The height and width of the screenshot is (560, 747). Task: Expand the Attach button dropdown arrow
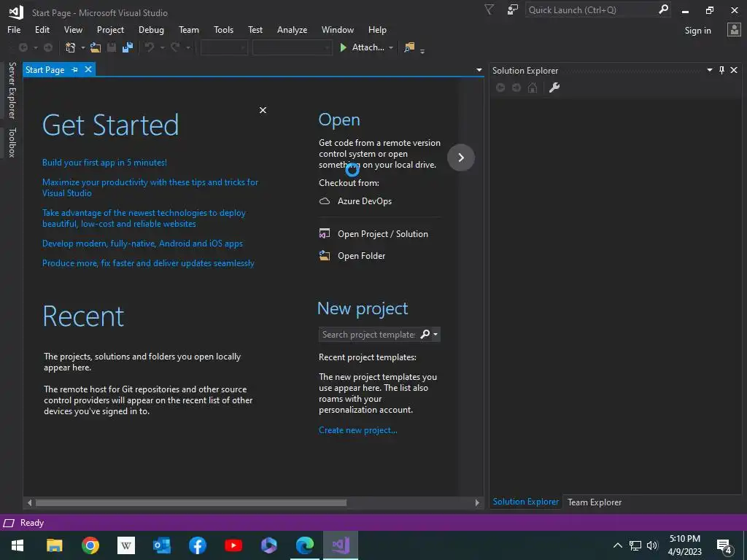coord(391,47)
